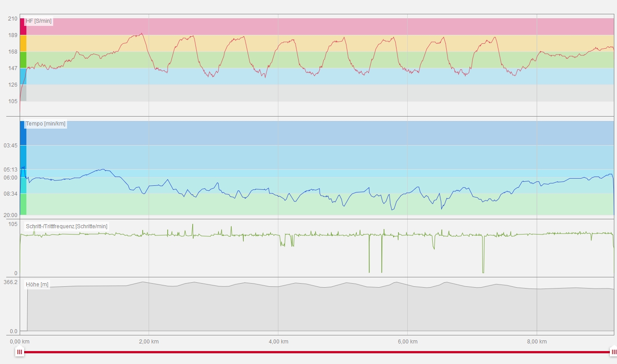Select the green heart rate zone swatch
Image resolution: width=617 pixels, height=364 pixels.
23,60
